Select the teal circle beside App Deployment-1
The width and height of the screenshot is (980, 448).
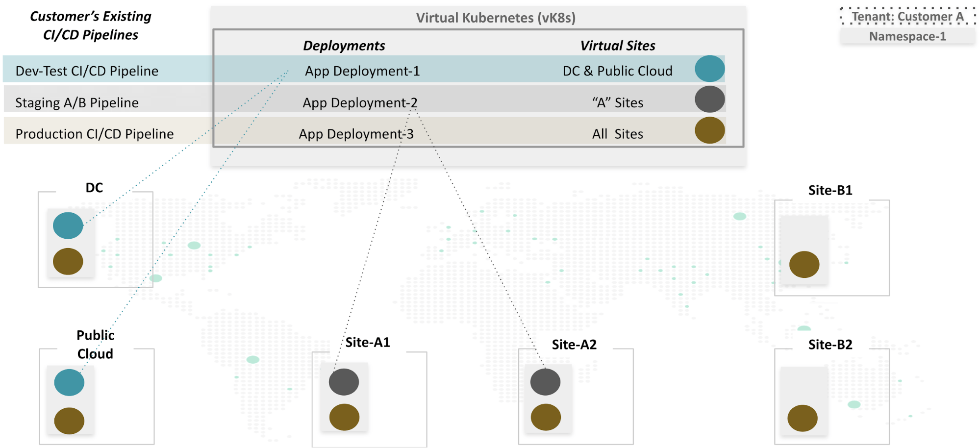pyautogui.click(x=709, y=70)
